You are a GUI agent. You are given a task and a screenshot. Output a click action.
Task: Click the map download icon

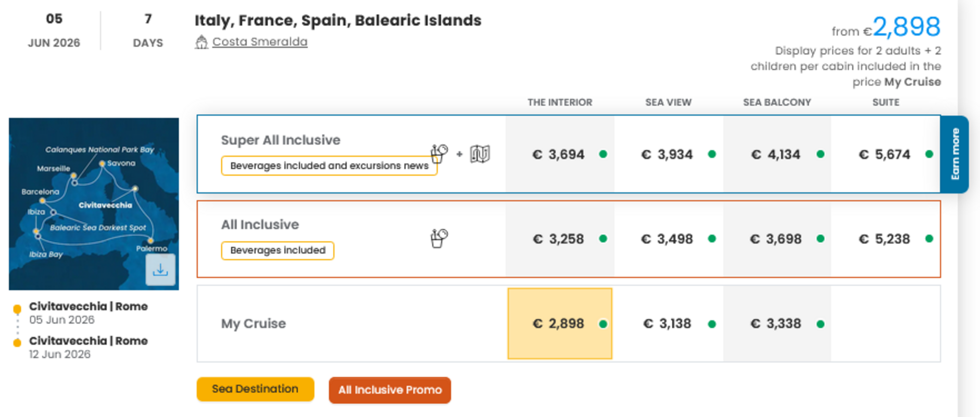pyautogui.click(x=160, y=270)
